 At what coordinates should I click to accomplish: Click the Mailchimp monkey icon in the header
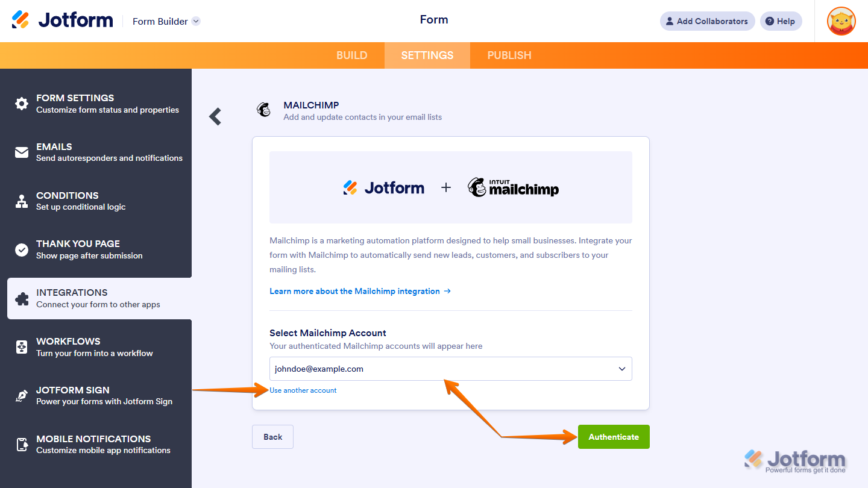click(264, 110)
